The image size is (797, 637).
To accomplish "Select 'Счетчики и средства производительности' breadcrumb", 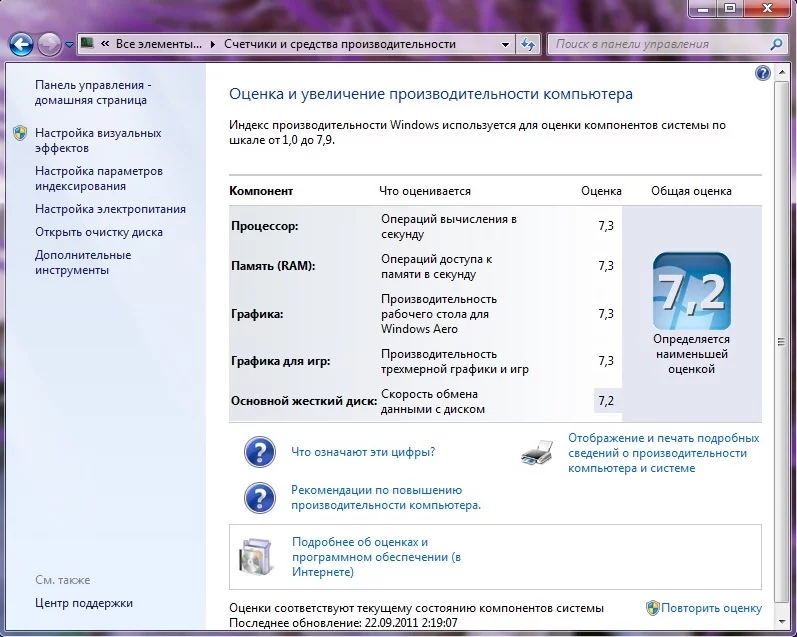I will 340,44.
